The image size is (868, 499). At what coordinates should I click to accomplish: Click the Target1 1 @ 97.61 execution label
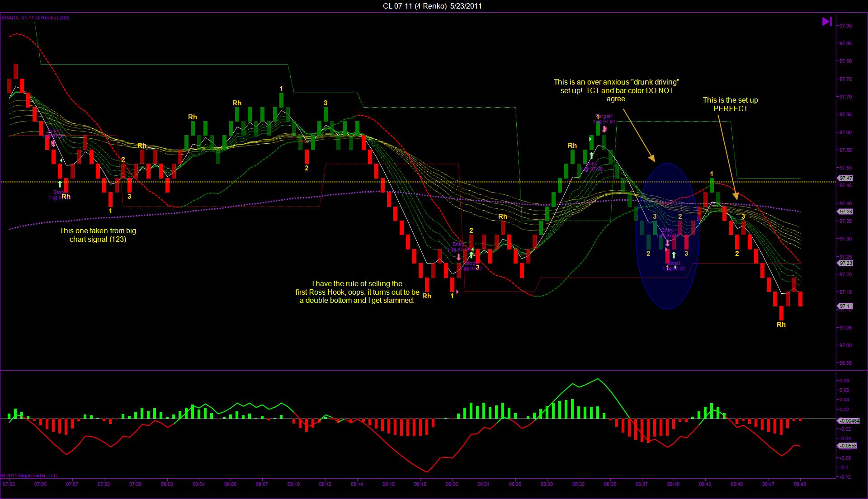click(x=604, y=119)
